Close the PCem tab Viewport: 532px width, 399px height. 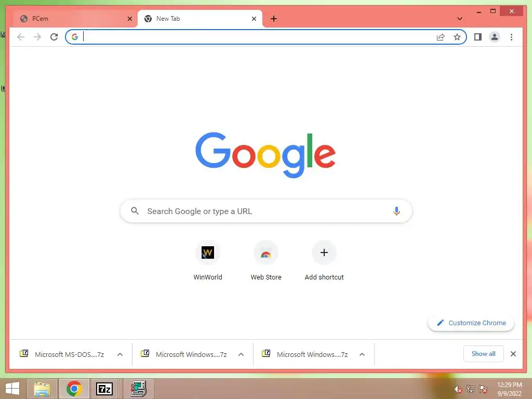[x=129, y=19]
